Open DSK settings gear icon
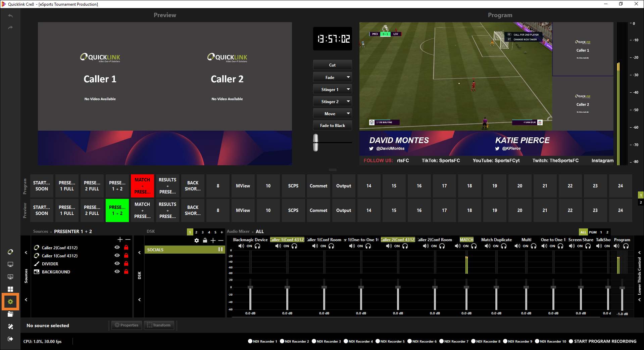The height and width of the screenshot is (350, 644). [x=197, y=240]
